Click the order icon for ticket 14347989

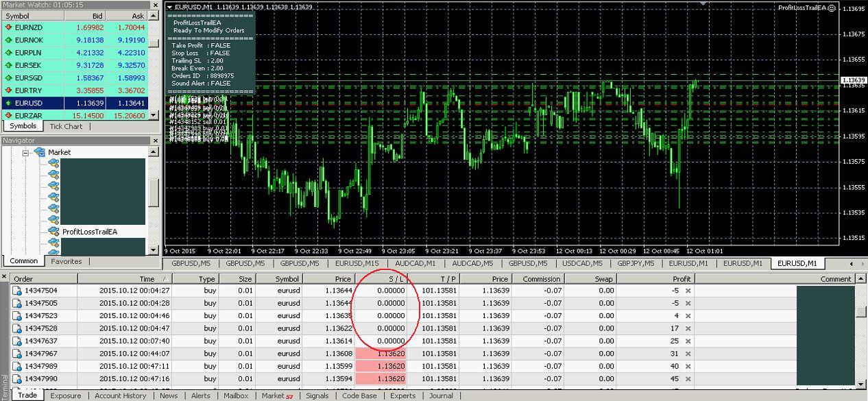click(17, 366)
